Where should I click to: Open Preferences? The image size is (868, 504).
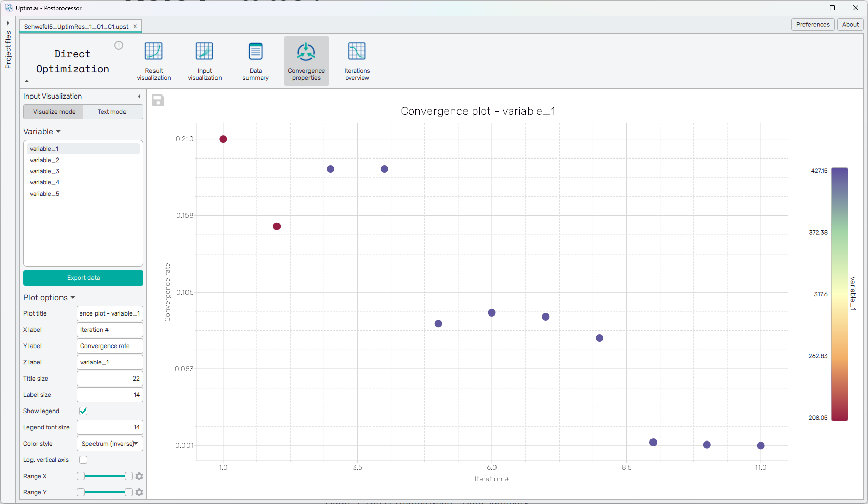tap(813, 24)
